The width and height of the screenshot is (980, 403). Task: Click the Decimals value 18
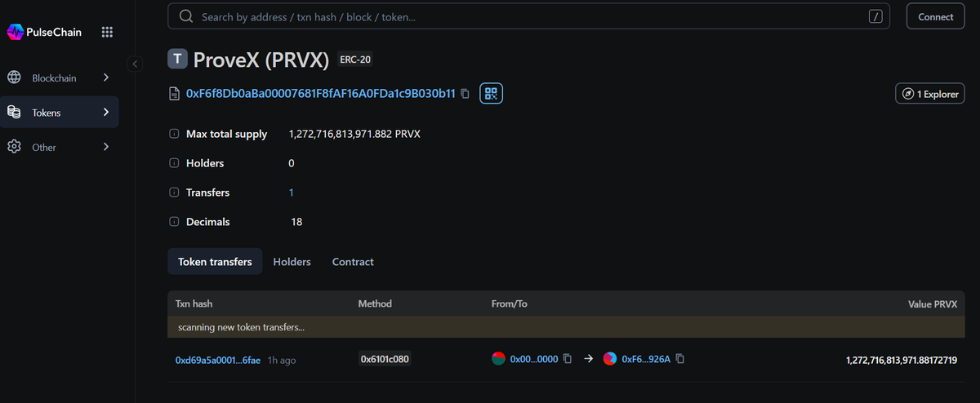[x=297, y=222]
